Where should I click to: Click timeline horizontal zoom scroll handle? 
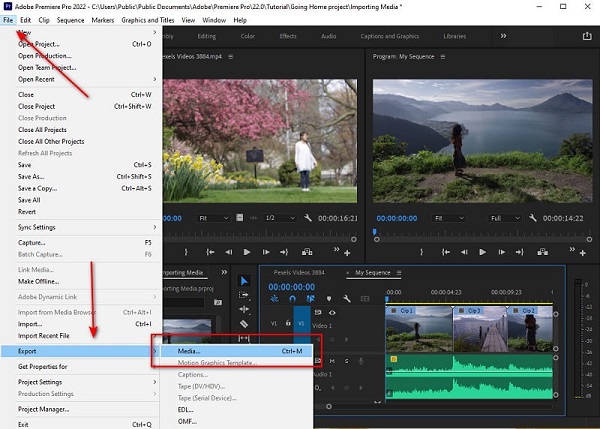coord(329,406)
